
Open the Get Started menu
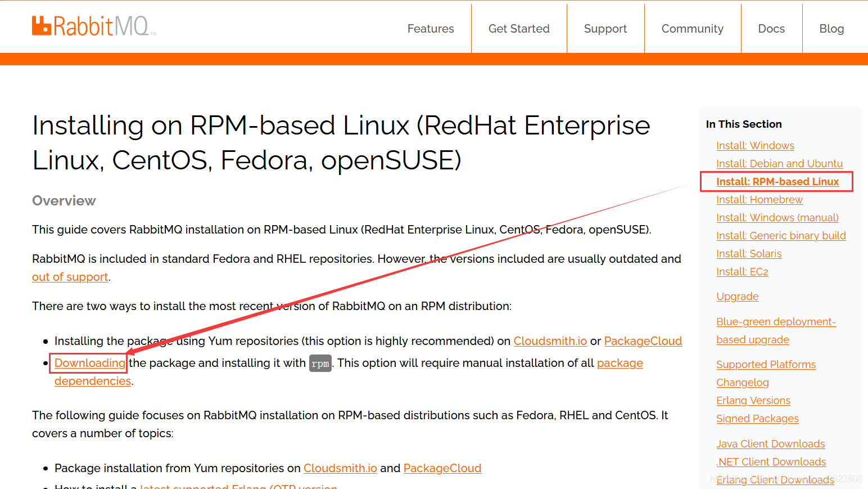pyautogui.click(x=519, y=29)
